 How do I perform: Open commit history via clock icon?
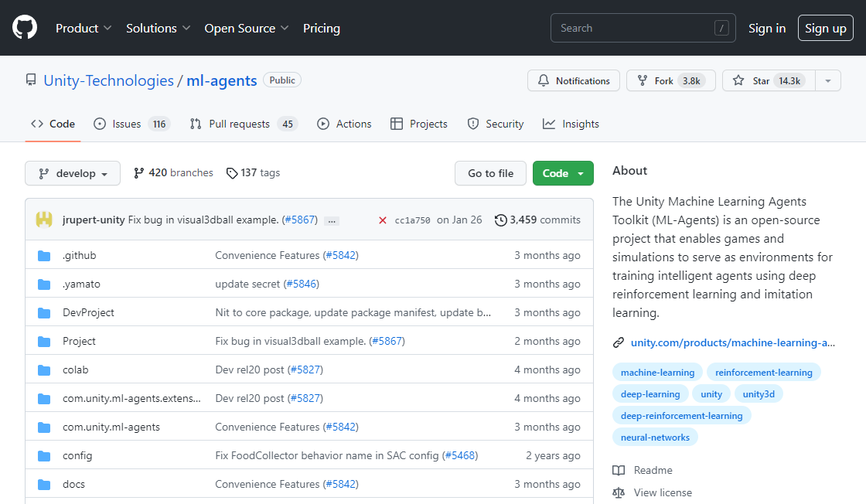[501, 220]
